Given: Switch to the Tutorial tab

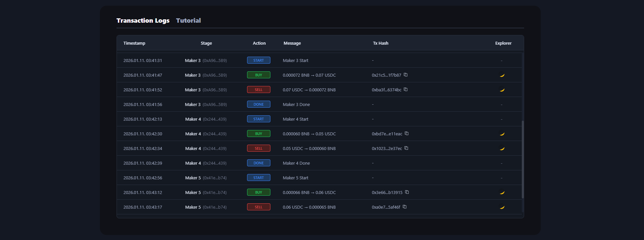Looking at the screenshot, I should point(188,21).
